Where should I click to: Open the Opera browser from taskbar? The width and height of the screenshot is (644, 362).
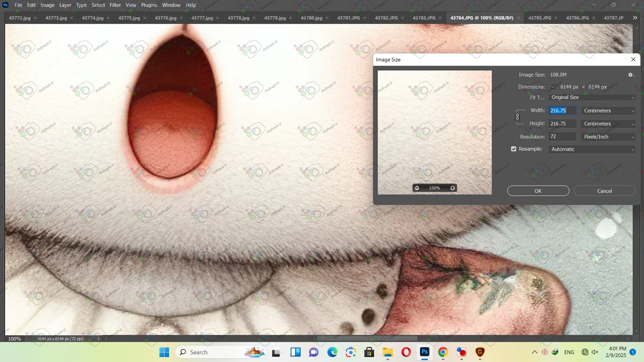point(406,352)
